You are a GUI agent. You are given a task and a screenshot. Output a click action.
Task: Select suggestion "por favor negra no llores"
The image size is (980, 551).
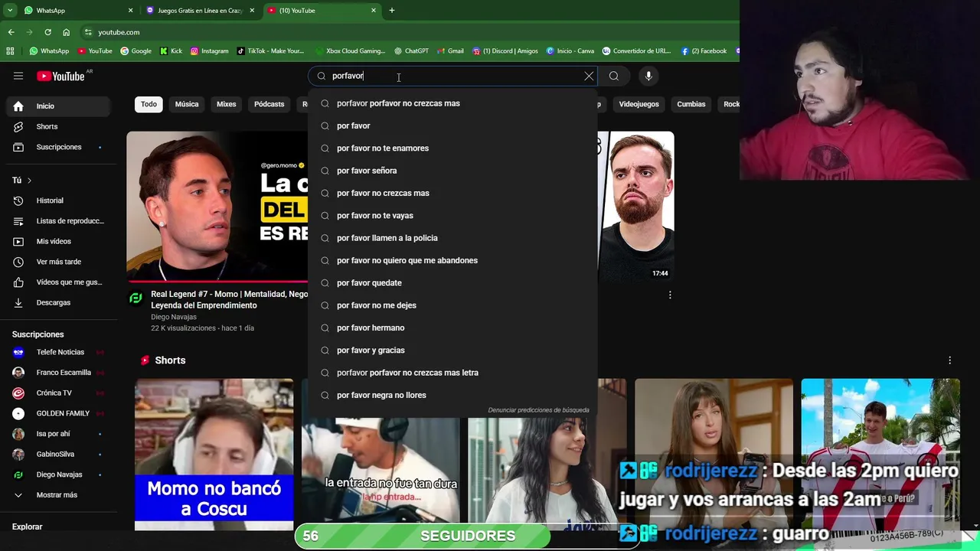click(x=452, y=395)
